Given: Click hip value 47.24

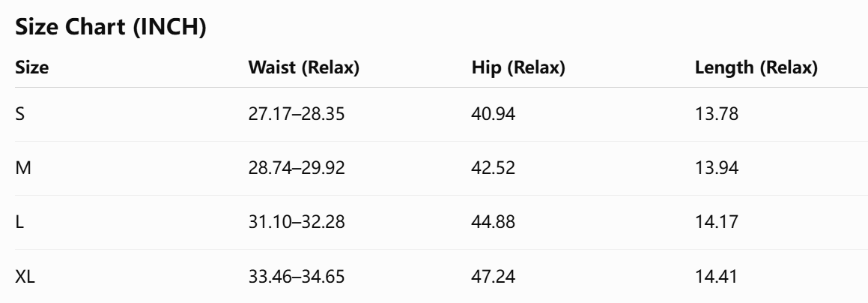Looking at the screenshot, I should tap(494, 277).
